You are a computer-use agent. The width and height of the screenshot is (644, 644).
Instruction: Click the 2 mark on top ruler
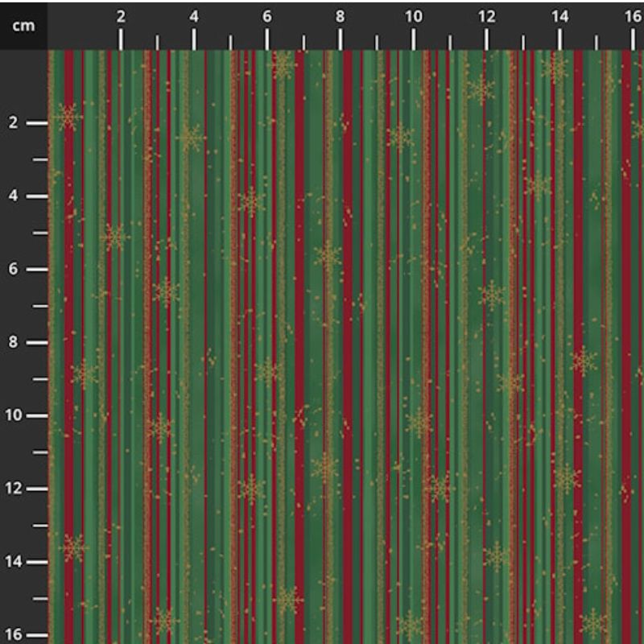pyautogui.click(x=120, y=17)
